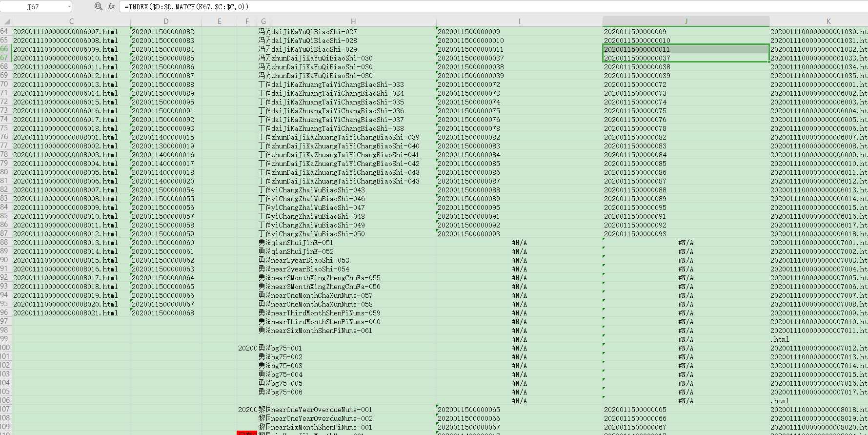Click the fx insert function icon
The width and height of the screenshot is (868, 435).
click(x=111, y=6)
